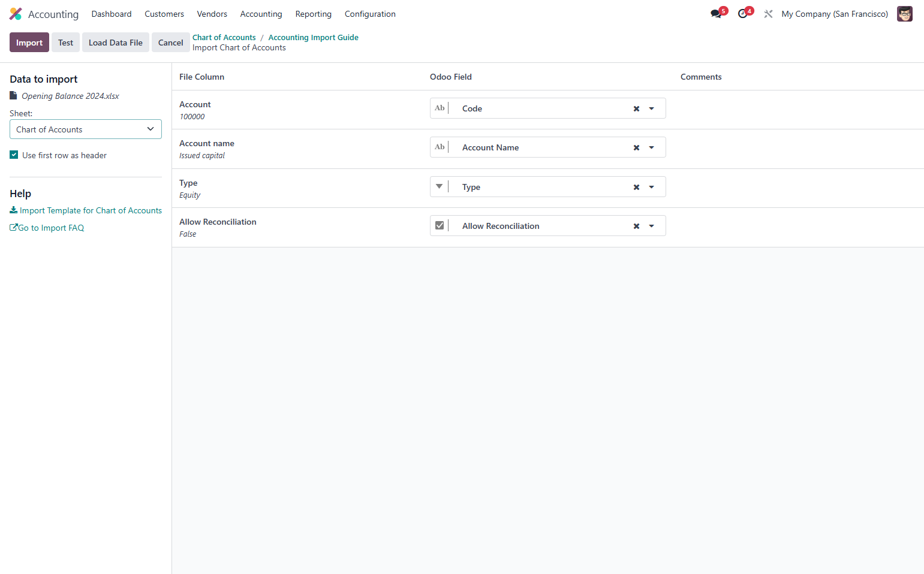Viewport: 924px width, 574px height.
Task: Toggle Use first row as header
Action: (14, 155)
